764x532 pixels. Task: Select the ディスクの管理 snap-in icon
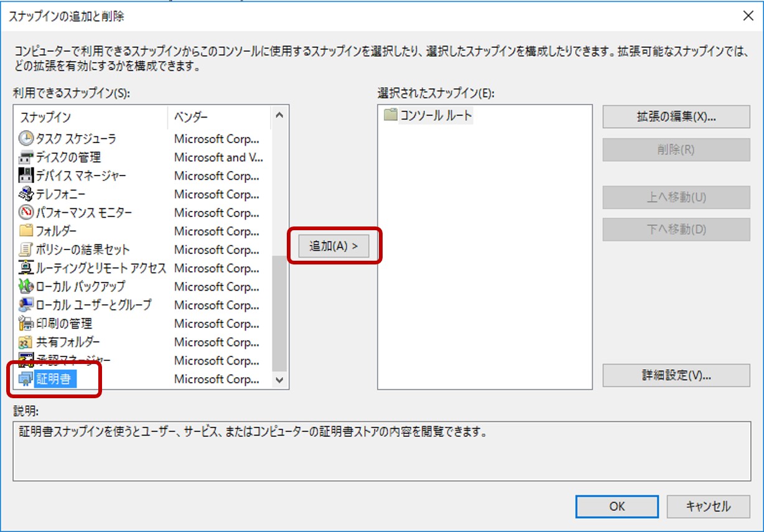coord(26,157)
